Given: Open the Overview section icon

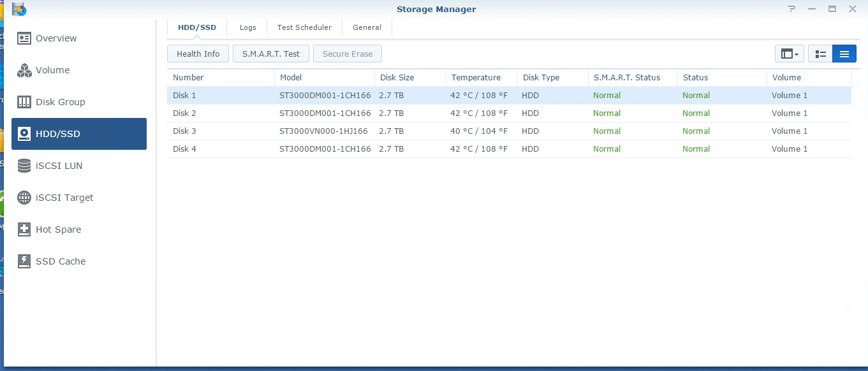Looking at the screenshot, I should point(24,38).
